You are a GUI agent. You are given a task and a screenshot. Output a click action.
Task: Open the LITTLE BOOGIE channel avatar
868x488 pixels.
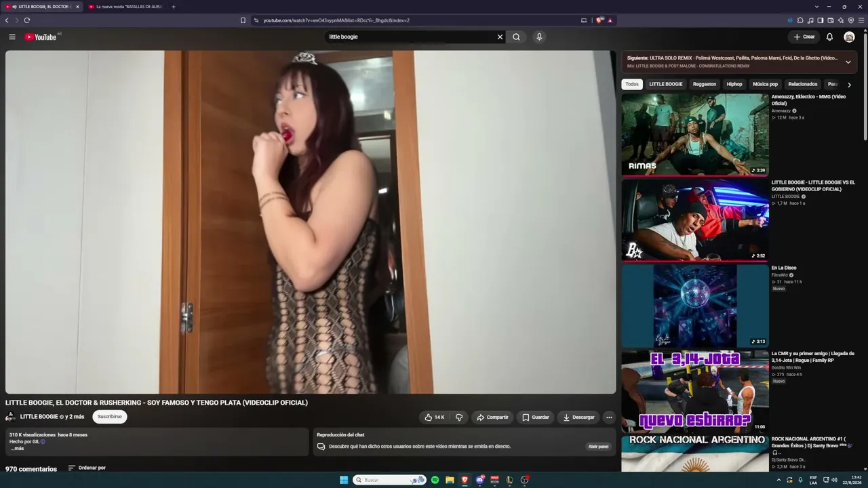(11, 417)
